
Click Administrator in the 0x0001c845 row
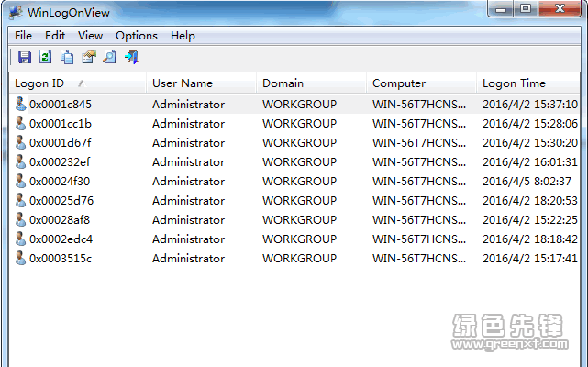(x=188, y=104)
